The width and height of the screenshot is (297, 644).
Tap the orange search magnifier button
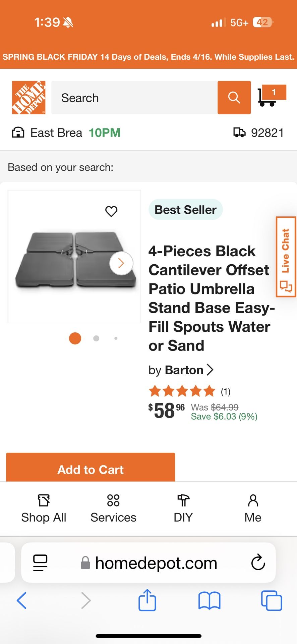pyautogui.click(x=234, y=98)
